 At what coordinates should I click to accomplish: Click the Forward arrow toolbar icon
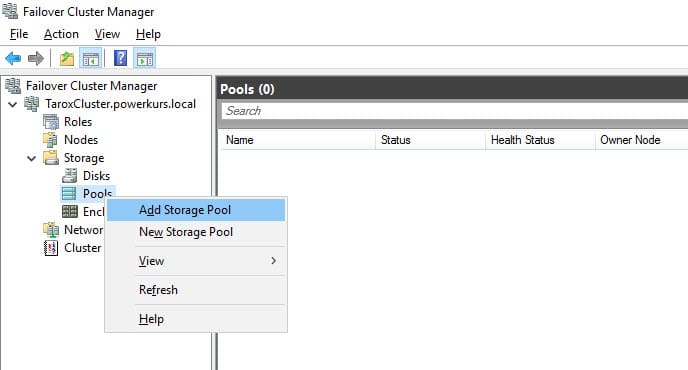36,58
